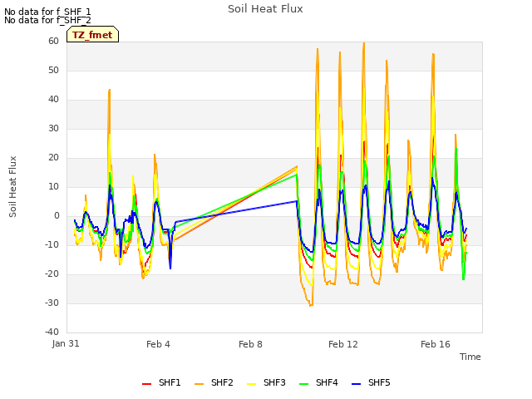Toggle the SHF4 series in the legend

[x=318, y=383]
